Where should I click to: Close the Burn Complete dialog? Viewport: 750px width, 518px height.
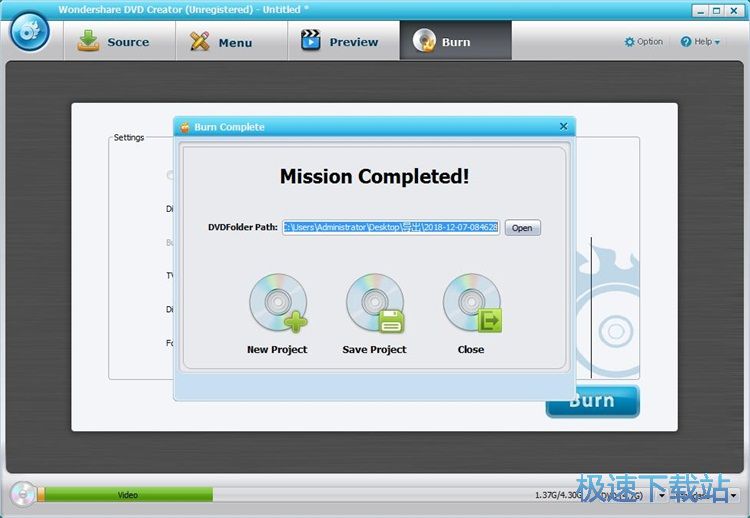[x=563, y=126]
